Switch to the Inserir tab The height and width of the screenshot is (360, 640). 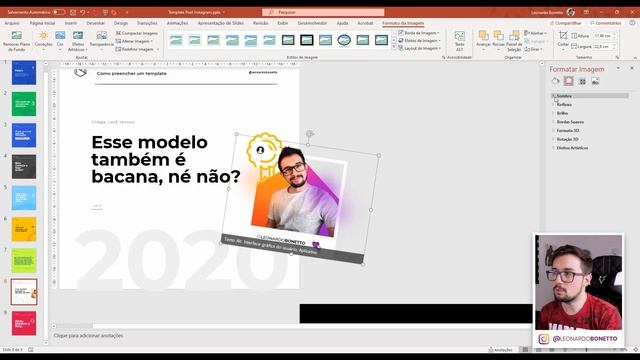click(x=71, y=23)
